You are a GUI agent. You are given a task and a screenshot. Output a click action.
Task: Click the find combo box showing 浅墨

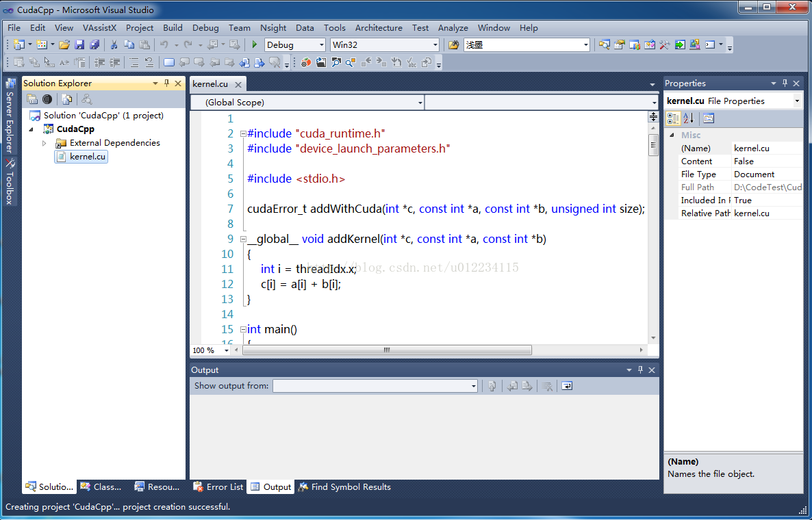526,45
